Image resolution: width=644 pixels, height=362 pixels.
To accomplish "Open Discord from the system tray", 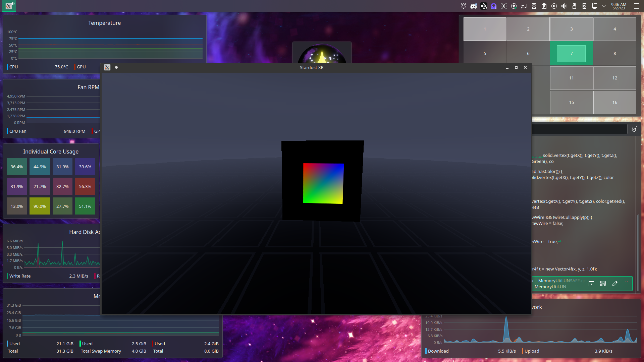I will click(x=474, y=6).
